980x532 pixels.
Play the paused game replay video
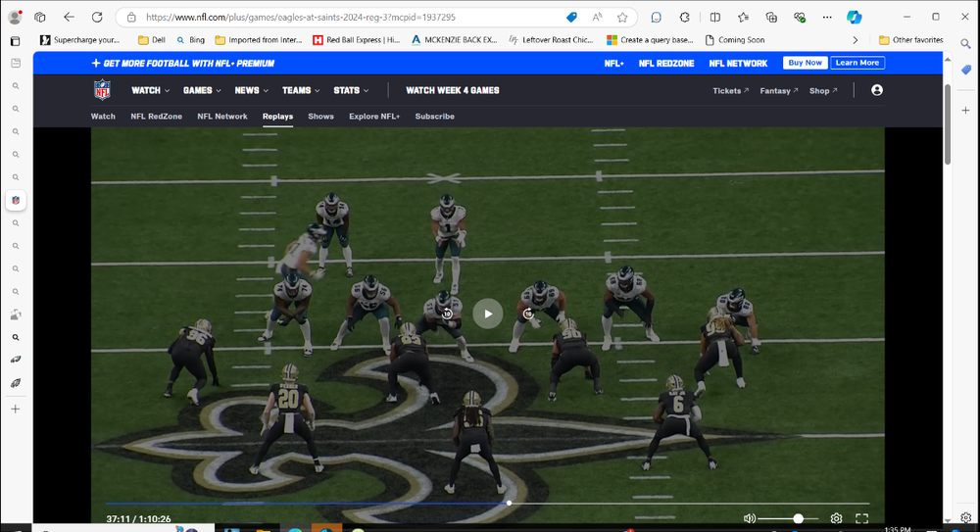click(x=488, y=314)
